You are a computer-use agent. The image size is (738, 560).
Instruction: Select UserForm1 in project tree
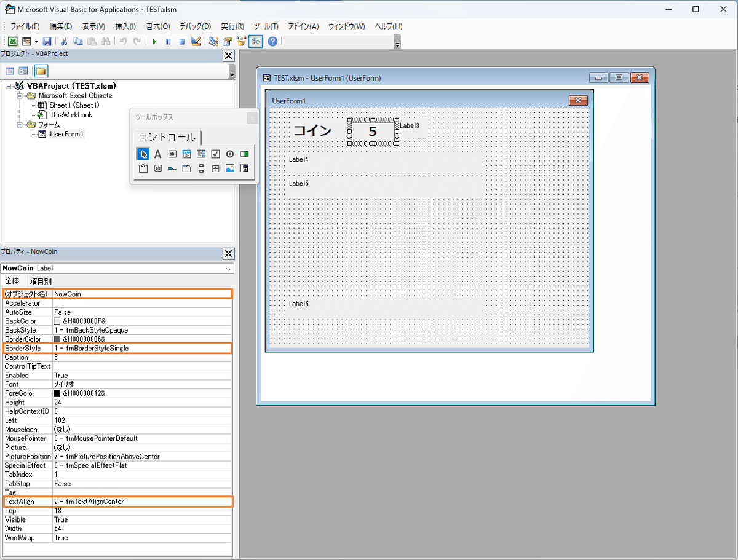(66, 134)
